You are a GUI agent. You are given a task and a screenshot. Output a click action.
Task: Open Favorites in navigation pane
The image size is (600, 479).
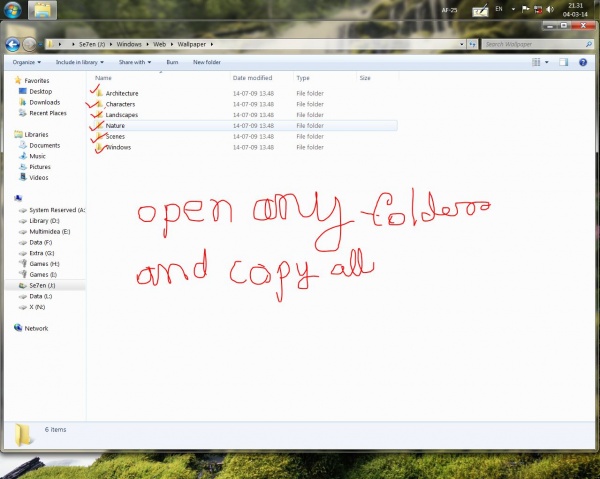pyautogui.click(x=37, y=81)
